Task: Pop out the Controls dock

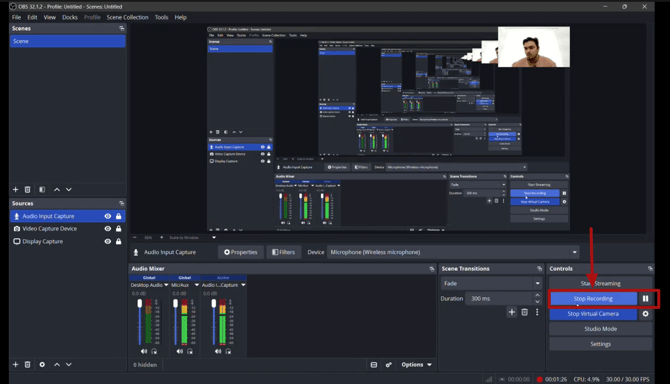Action: pyautogui.click(x=650, y=269)
